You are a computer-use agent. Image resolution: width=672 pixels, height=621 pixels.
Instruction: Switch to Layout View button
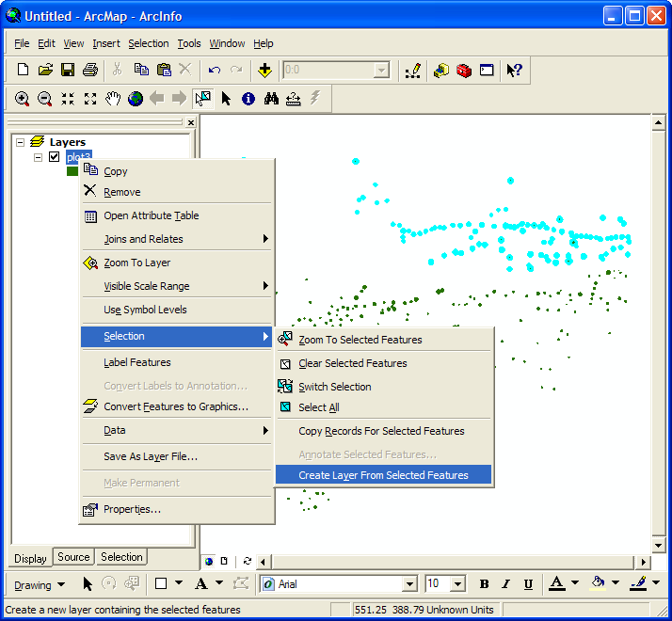tap(224, 561)
